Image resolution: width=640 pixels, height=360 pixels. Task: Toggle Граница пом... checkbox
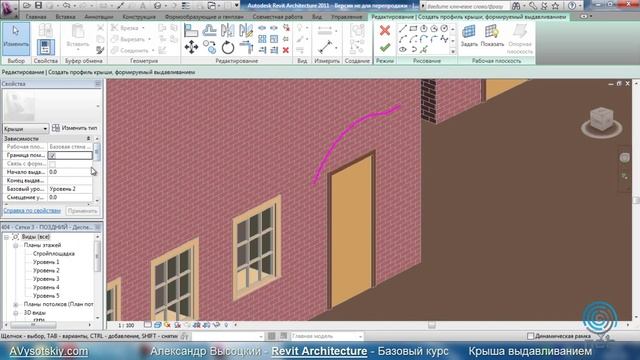click(x=52, y=156)
